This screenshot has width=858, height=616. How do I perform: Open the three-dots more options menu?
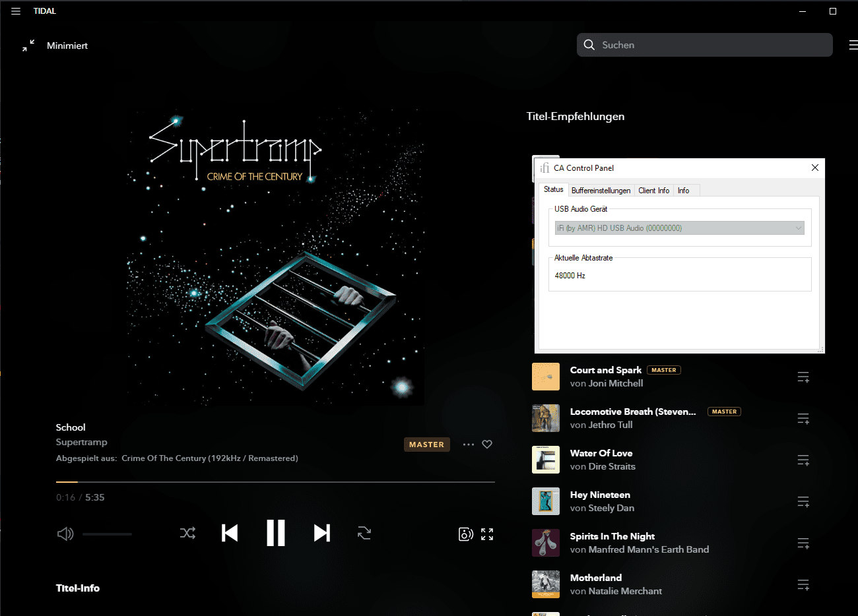coord(469,445)
